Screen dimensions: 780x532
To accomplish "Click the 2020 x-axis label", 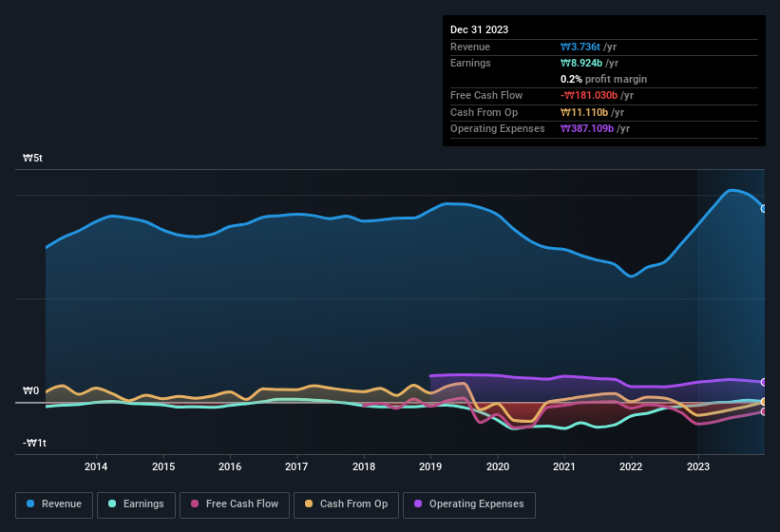I will pos(498,466).
